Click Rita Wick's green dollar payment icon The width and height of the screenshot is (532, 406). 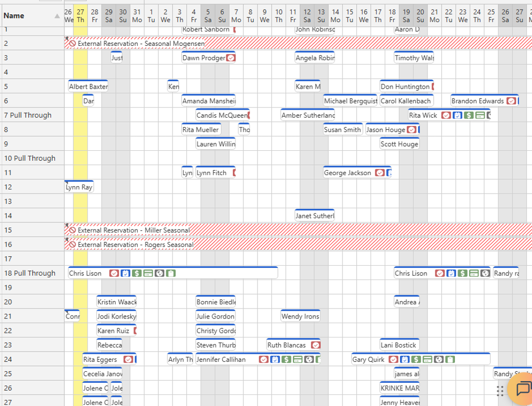(x=469, y=115)
